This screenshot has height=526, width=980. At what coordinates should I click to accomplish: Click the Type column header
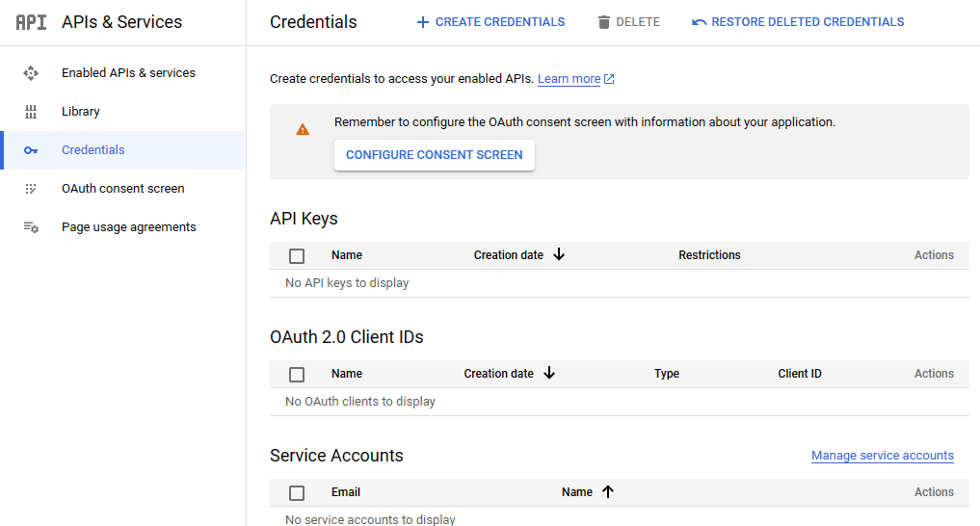click(x=667, y=374)
